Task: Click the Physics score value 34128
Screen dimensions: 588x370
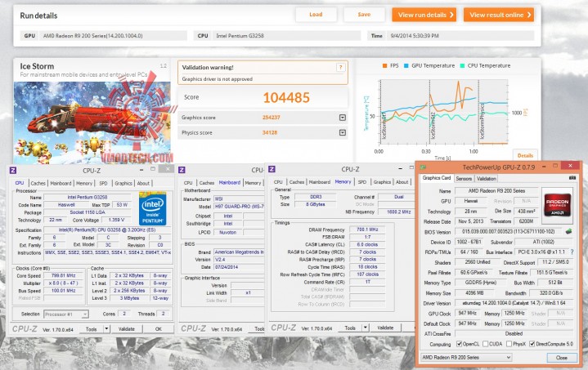Action: 270,132
